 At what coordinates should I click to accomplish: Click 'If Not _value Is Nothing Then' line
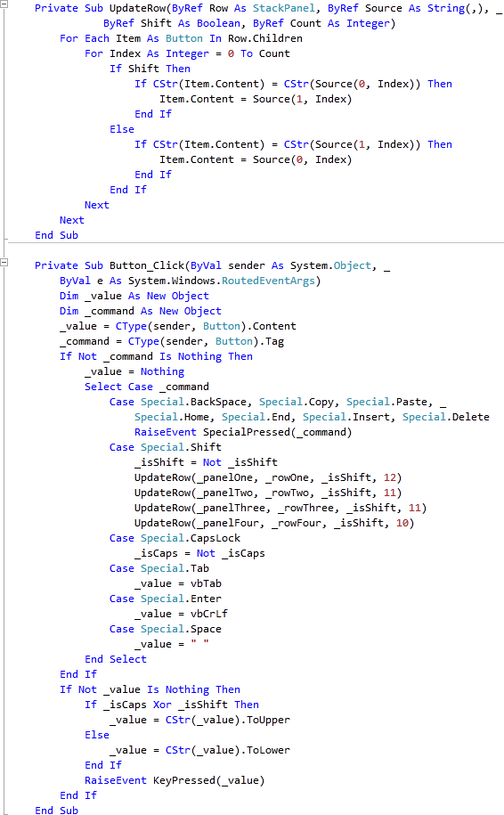tap(150, 689)
